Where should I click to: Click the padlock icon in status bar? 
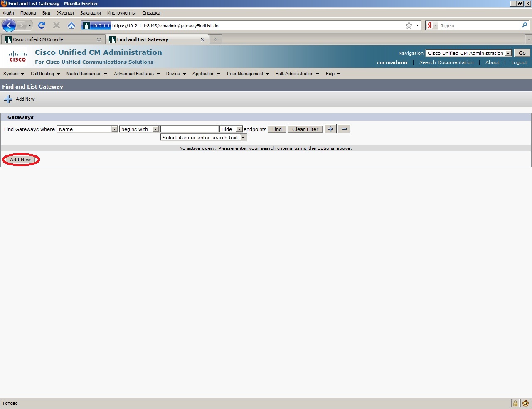515,403
